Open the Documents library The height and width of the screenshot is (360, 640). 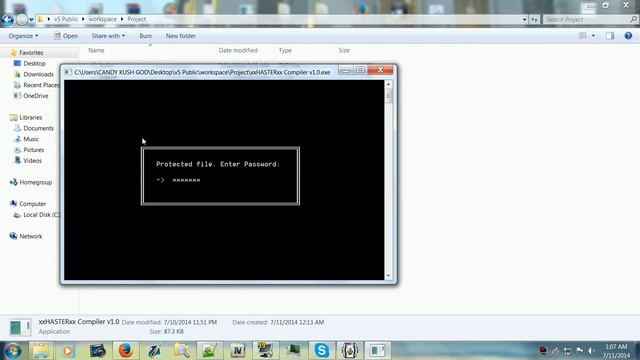33,128
